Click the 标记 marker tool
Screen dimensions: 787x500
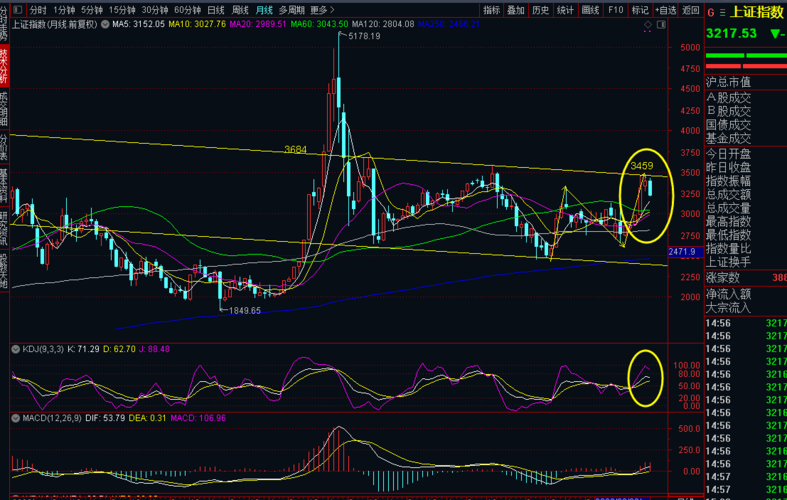640,9
